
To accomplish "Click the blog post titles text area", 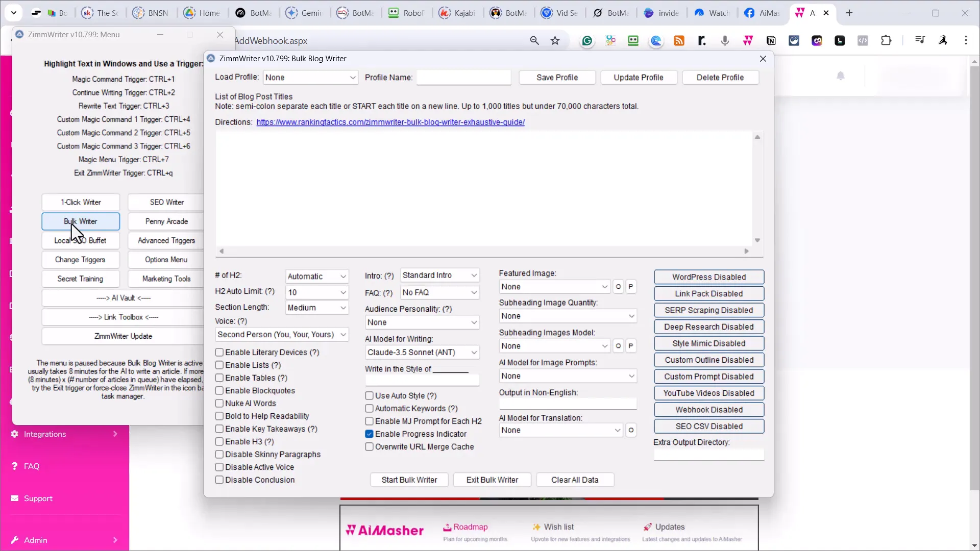I will [484, 189].
